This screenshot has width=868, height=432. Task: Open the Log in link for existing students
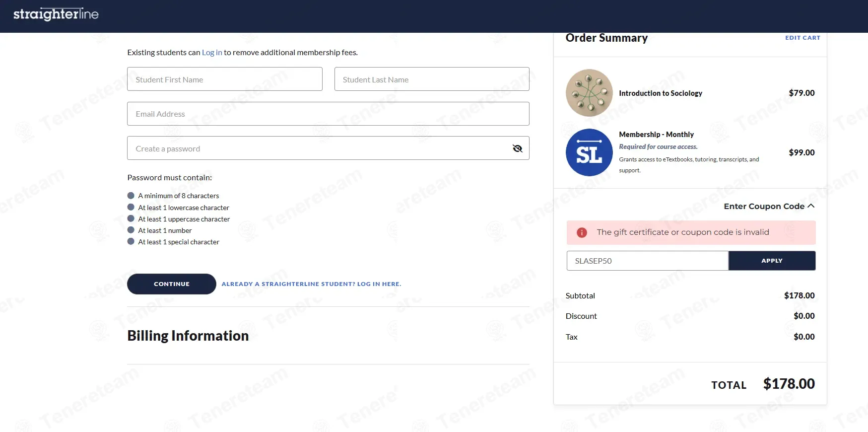212,53
